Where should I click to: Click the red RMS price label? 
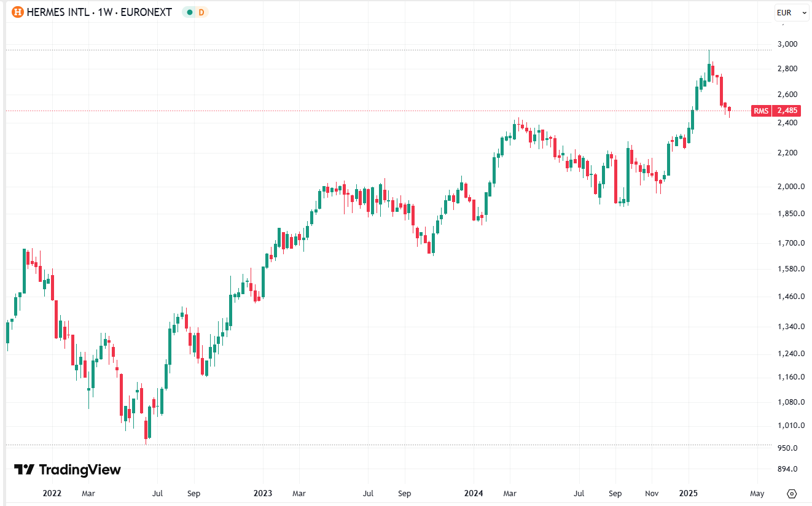point(762,111)
